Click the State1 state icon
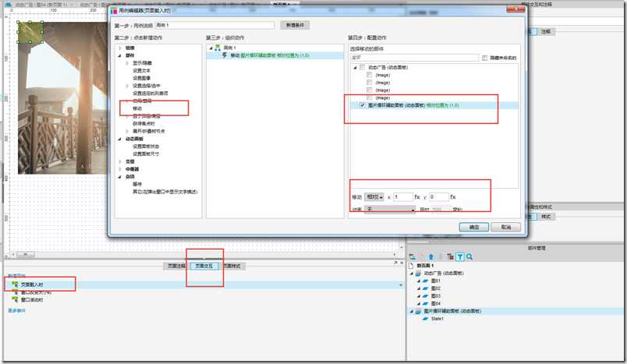Viewport: 627px width, 364px height. (426, 319)
